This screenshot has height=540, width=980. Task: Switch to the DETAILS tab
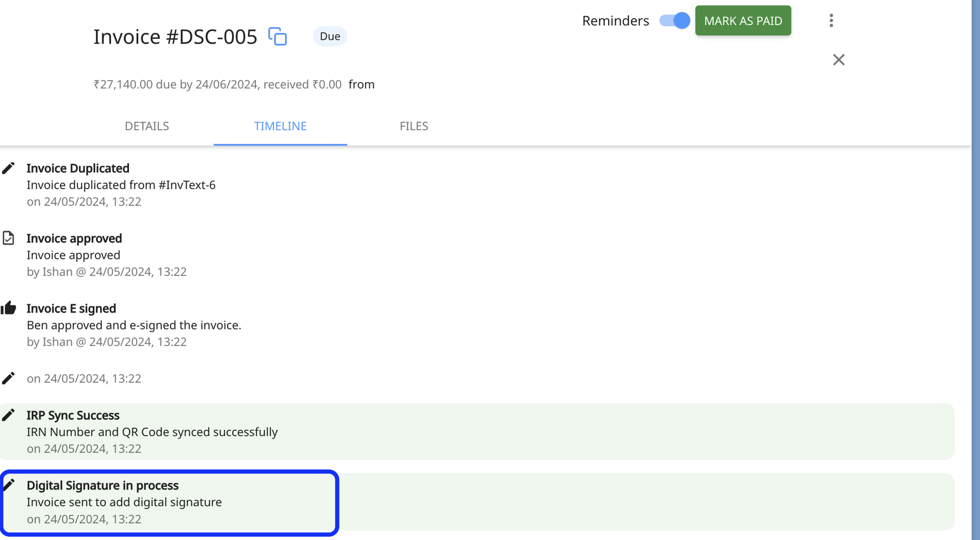(146, 126)
